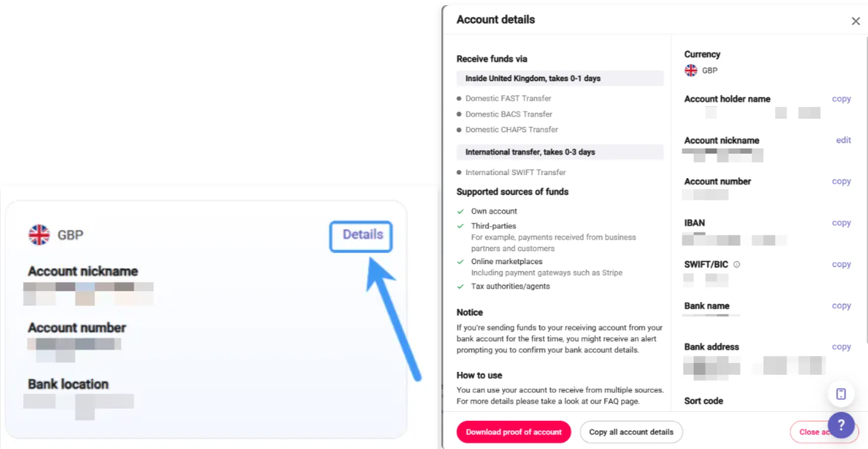Click Download proof of account button

pos(513,432)
